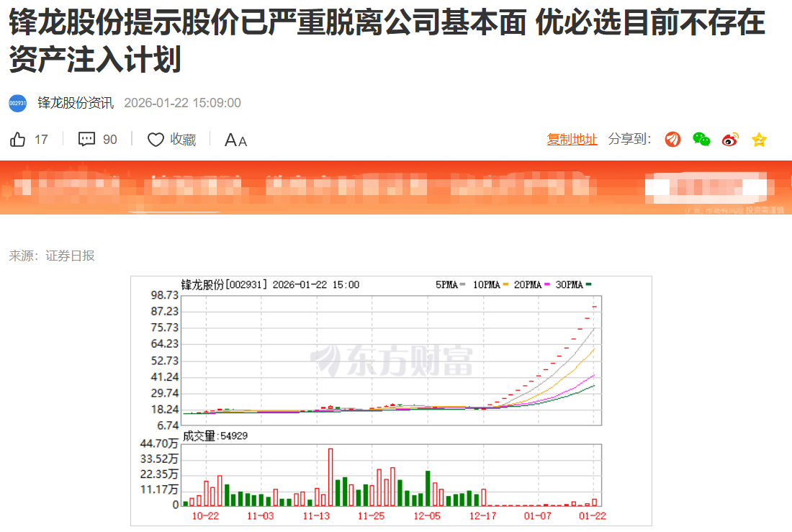Share article to WeChat
Viewport: 792px width, 532px height.
click(x=701, y=140)
